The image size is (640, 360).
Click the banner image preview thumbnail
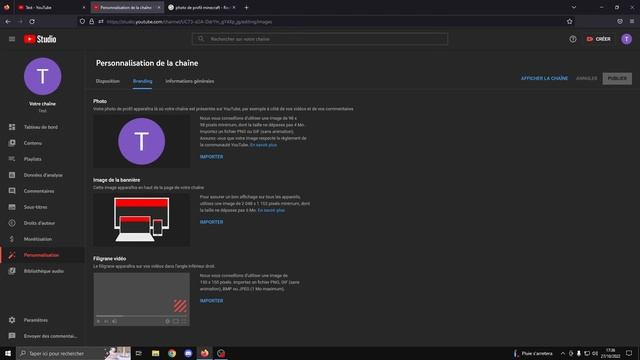141,220
